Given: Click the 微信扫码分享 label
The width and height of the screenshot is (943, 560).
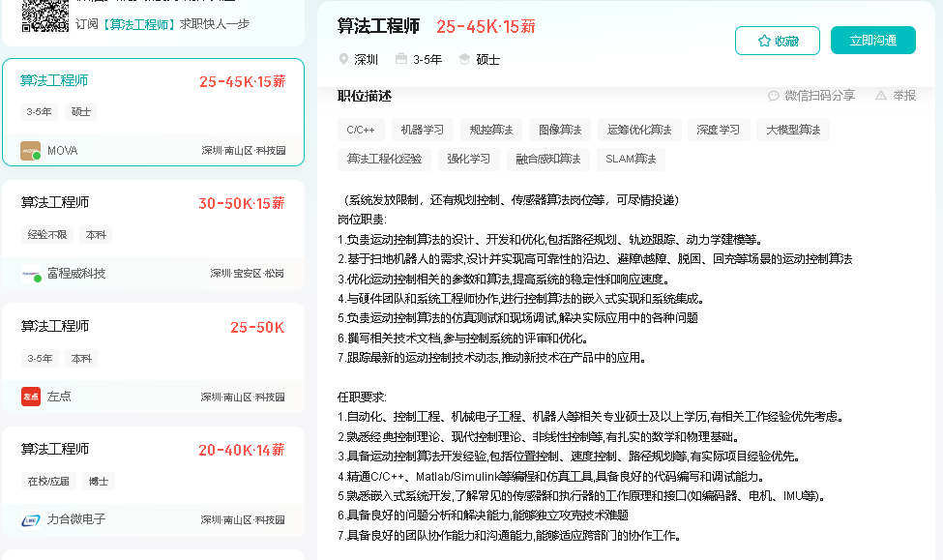Looking at the screenshot, I should (x=820, y=96).
